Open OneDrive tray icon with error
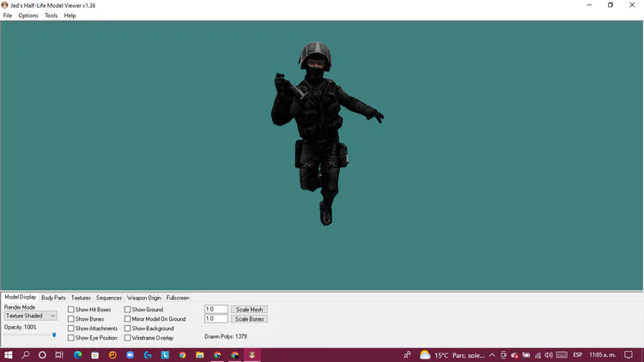644x362 pixels. pos(514,355)
